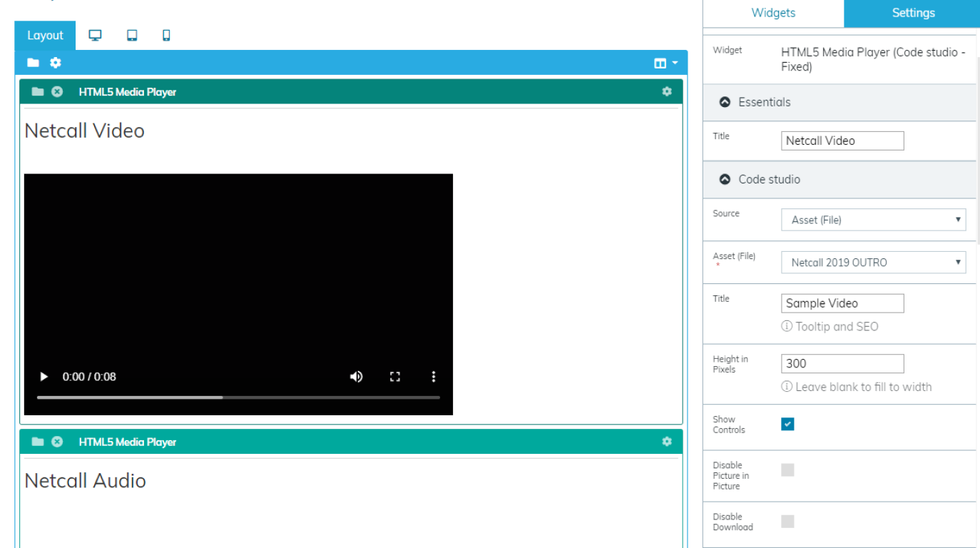Switch to desktop preview icon

click(95, 36)
